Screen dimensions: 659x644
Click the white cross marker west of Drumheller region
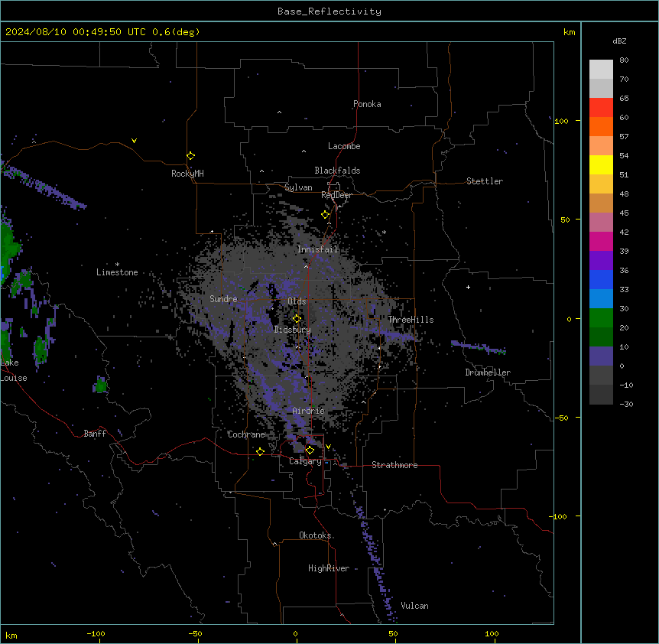pyautogui.click(x=468, y=287)
